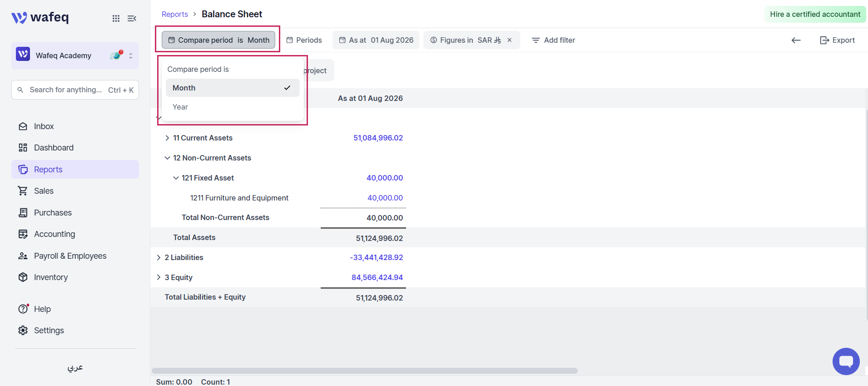Click Add filter
868x386 pixels.
pyautogui.click(x=553, y=40)
